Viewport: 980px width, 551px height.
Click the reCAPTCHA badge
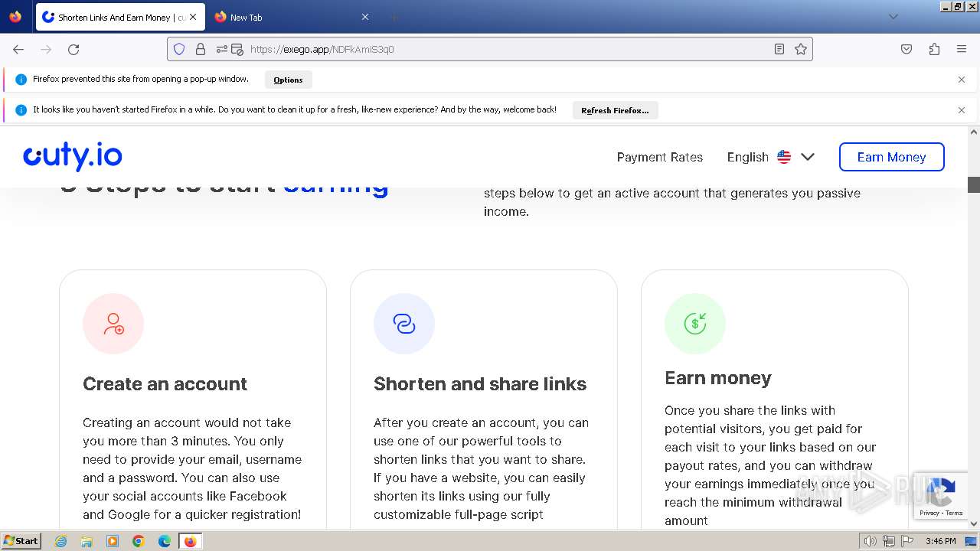click(x=942, y=496)
